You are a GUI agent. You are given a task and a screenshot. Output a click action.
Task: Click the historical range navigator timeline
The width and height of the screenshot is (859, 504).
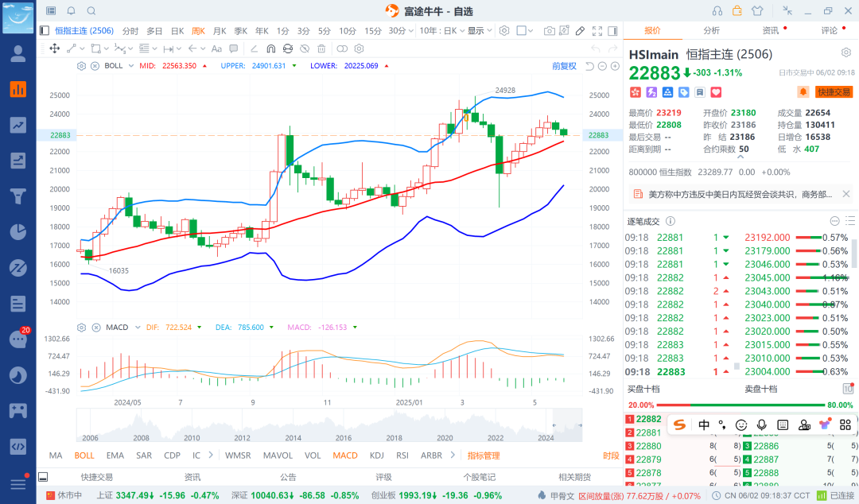pos(329,425)
